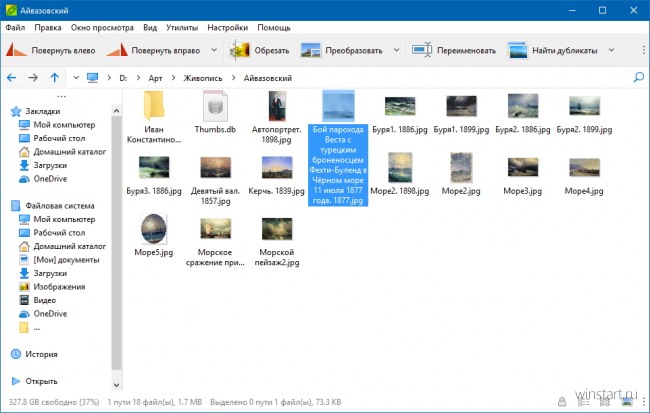Click the Convert (Преобразовать) toolbar icon

coord(310,50)
